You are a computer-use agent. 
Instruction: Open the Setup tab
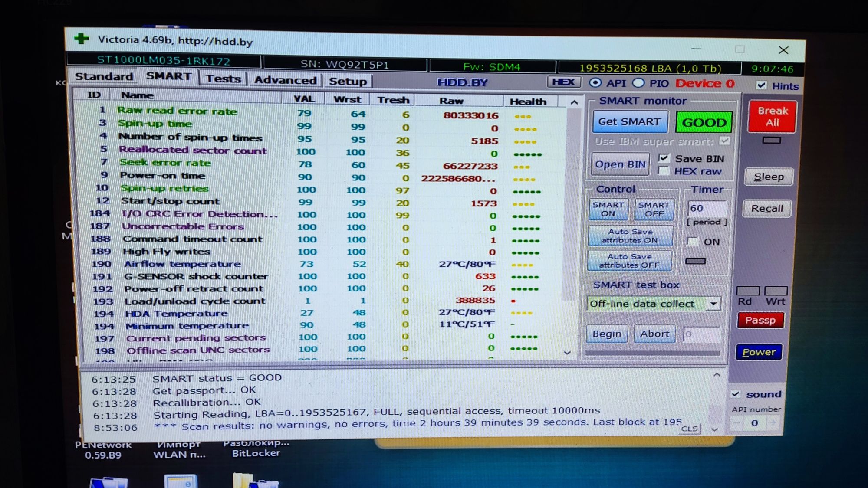tap(348, 81)
